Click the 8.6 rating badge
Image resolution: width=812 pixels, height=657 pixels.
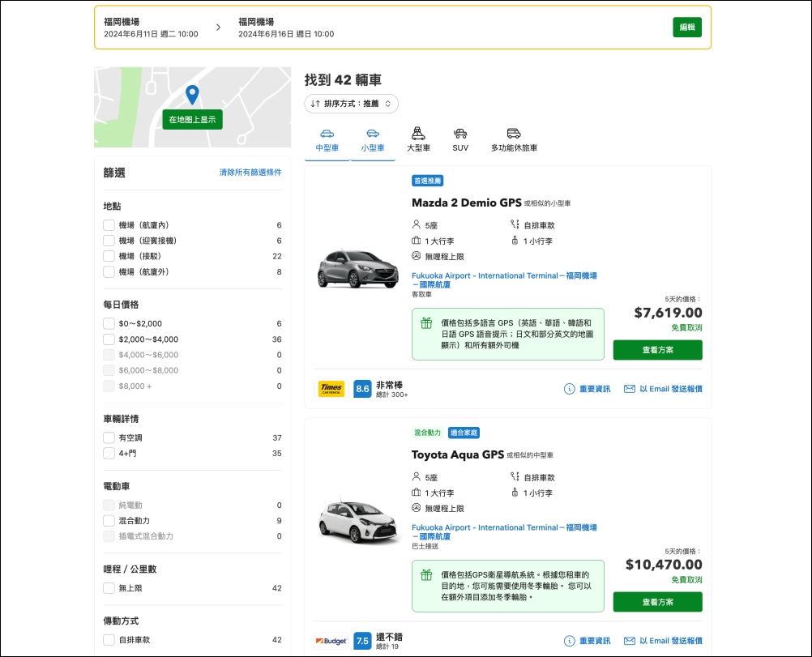[x=362, y=389]
